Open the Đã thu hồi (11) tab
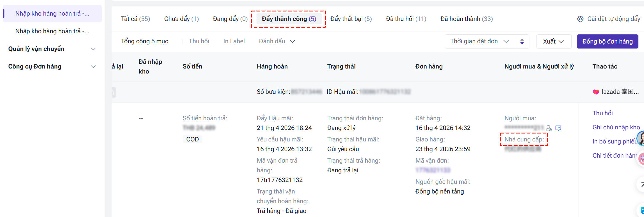 (x=406, y=19)
